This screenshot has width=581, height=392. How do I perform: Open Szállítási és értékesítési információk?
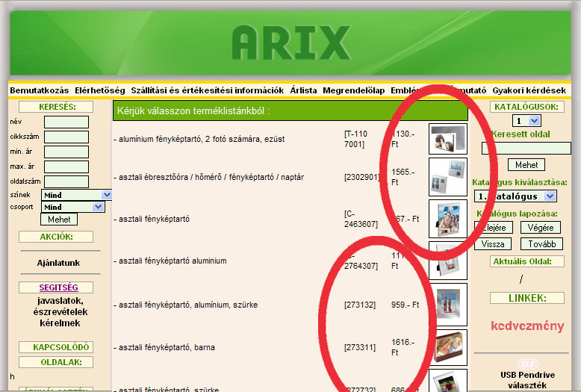pos(207,90)
